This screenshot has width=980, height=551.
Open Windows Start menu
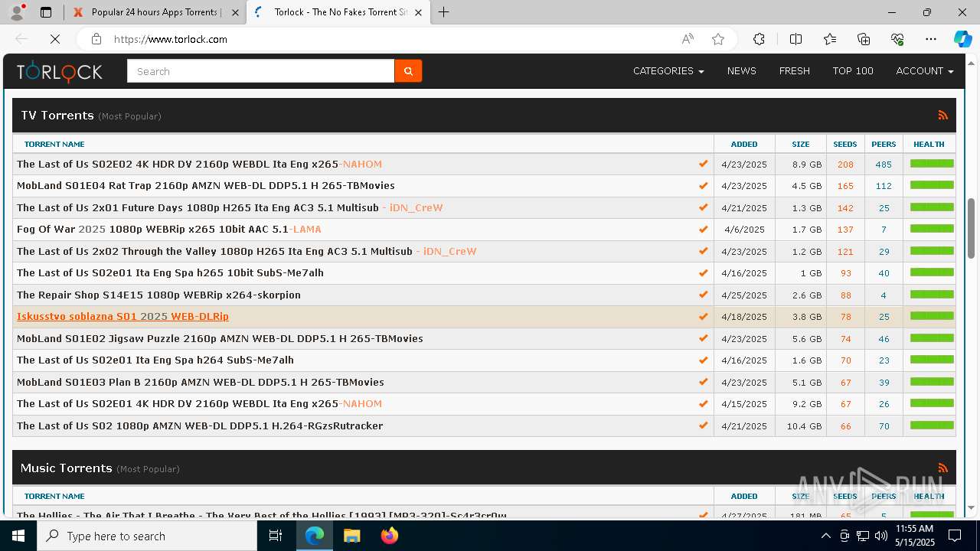[18, 536]
